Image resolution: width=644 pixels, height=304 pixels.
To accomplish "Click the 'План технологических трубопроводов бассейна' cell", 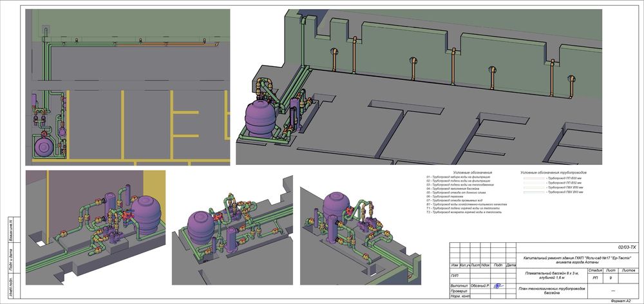I will (x=552, y=291).
